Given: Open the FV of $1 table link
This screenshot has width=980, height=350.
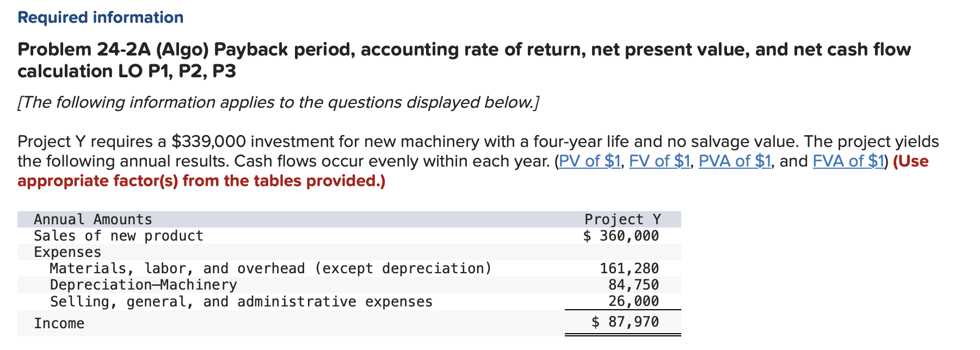Looking at the screenshot, I should 660,161.
